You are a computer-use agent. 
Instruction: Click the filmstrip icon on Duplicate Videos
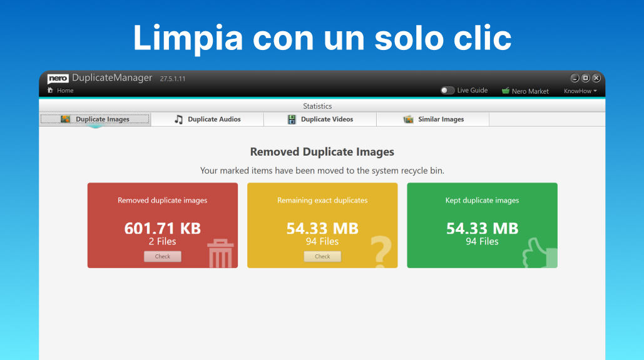click(x=291, y=119)
